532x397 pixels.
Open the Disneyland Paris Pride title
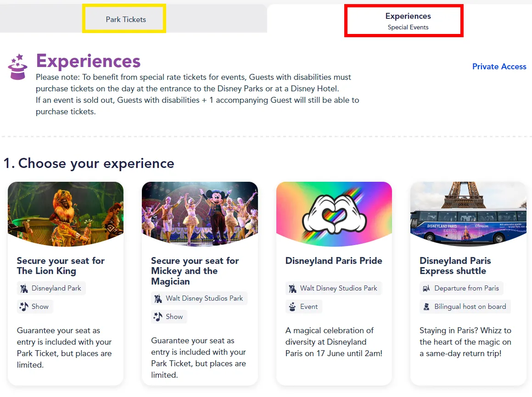click(334, 261)
